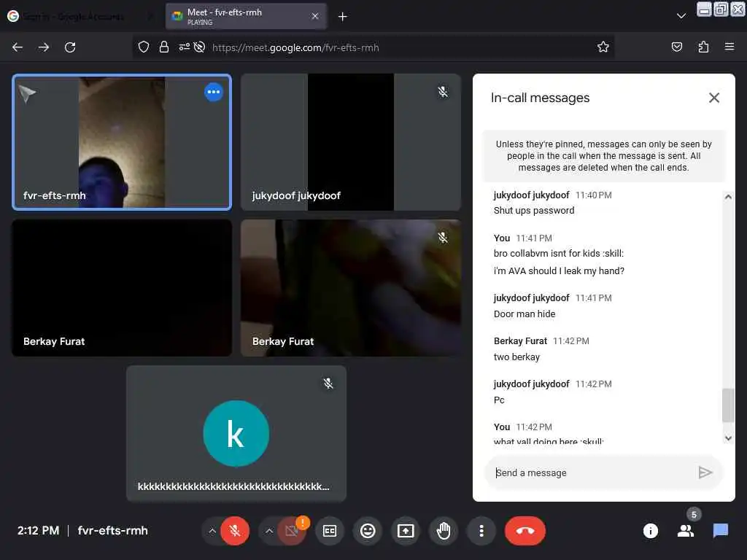Click the muted mic icon on kkkkkk tile
Viewport: 747px width, 560px height.
pos(328,384)
